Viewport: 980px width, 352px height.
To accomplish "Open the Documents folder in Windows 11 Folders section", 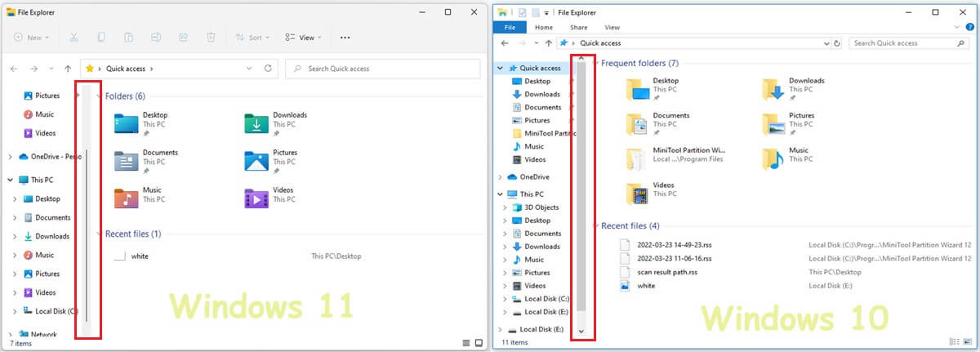I will (145, 160).
